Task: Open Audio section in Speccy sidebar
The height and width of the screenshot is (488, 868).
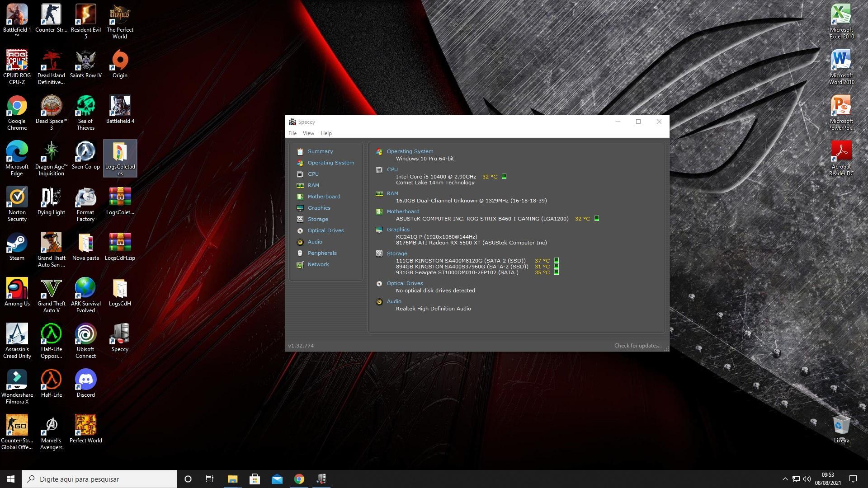Action: [315, 242]
